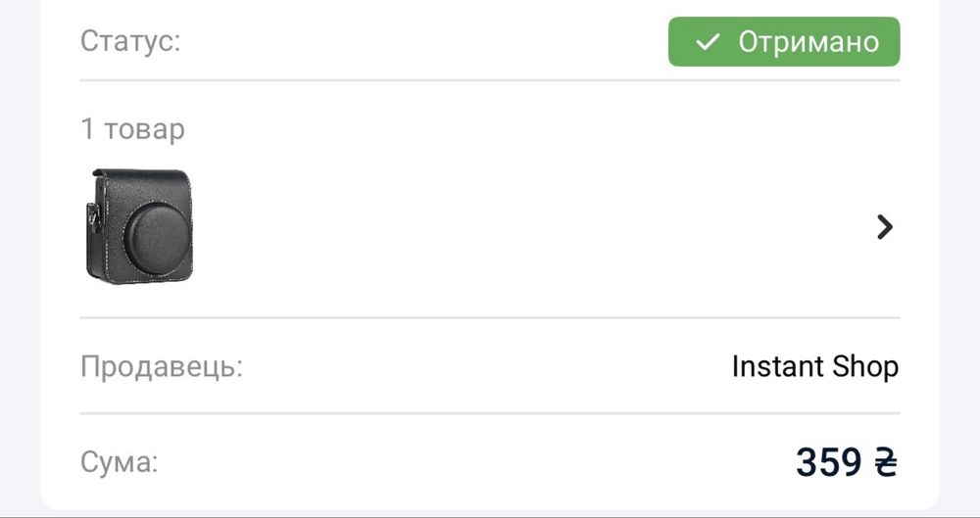This screenshot has height=518, width=980.
Task: Open the Instant Shop seller link
Action: tap(815, 366)
